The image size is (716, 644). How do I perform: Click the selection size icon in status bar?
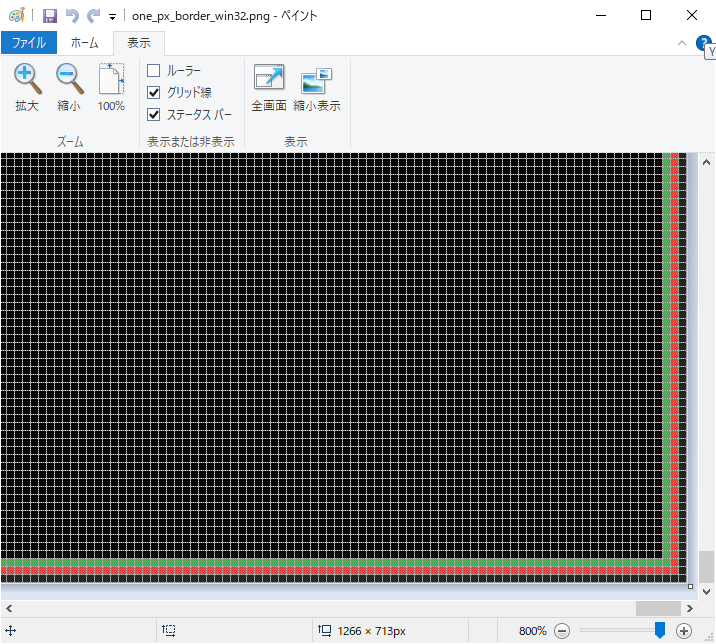pyautogui.click(x=169, y=631)
